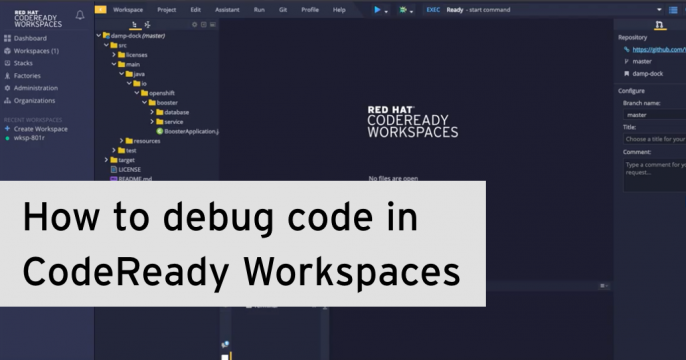Expand the target folder
The width and height of the screenshot is (686, 360).
tap(106, 160)
